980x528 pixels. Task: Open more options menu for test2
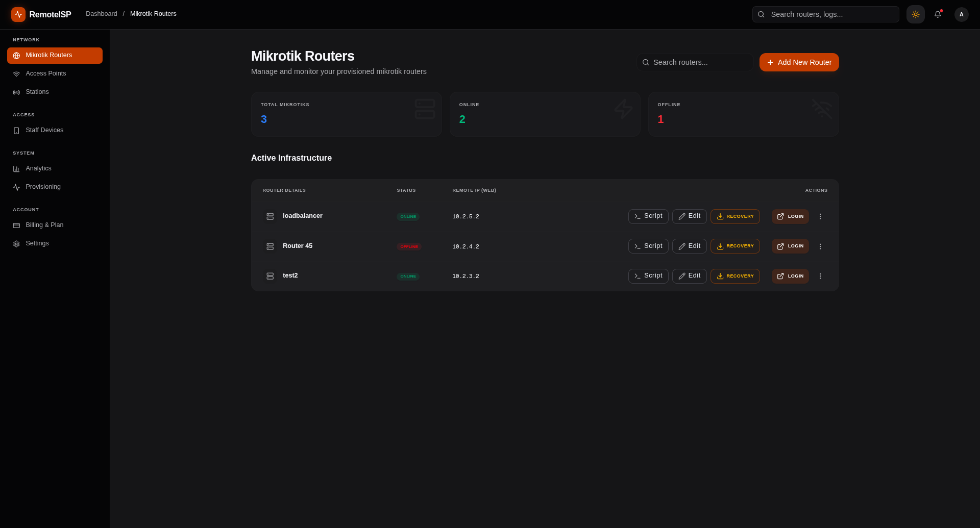tap(820, 276)
